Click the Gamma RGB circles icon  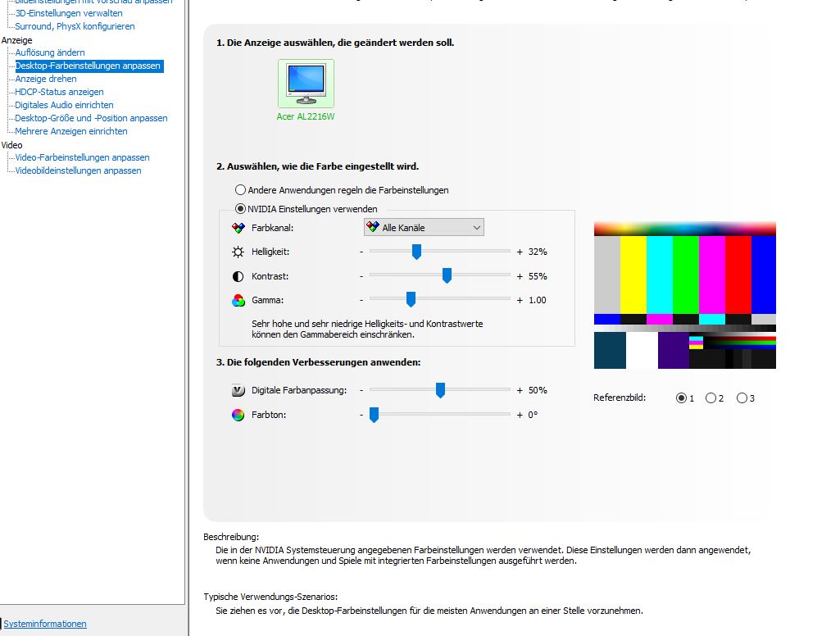pos(238,301)
